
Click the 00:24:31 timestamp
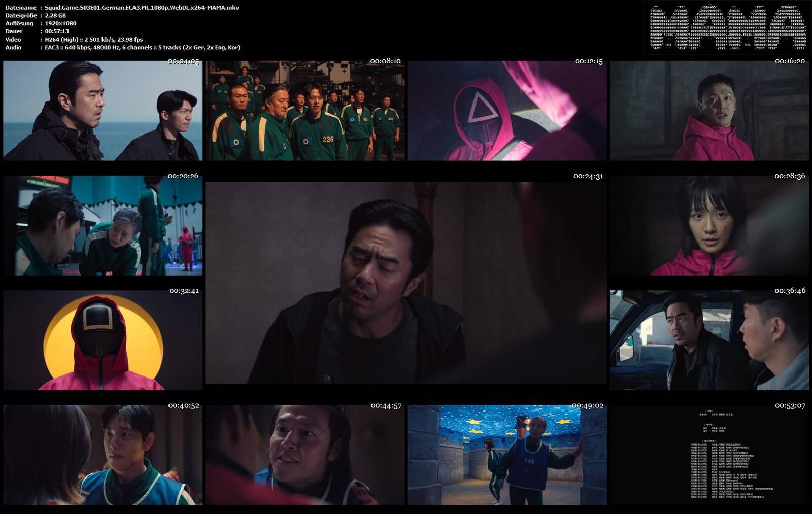click(588, 176)
